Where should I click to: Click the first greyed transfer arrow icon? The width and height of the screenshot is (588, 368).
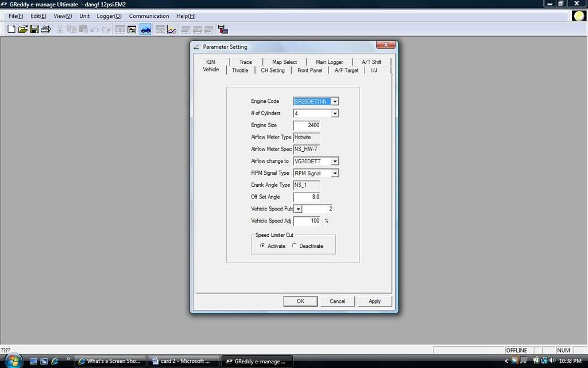(185, 29)
